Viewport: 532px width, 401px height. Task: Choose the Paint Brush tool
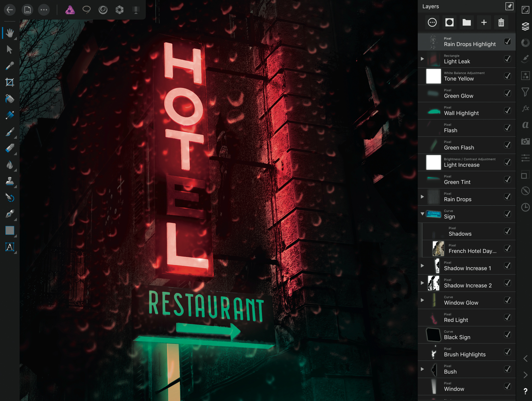tap(10, 132)
